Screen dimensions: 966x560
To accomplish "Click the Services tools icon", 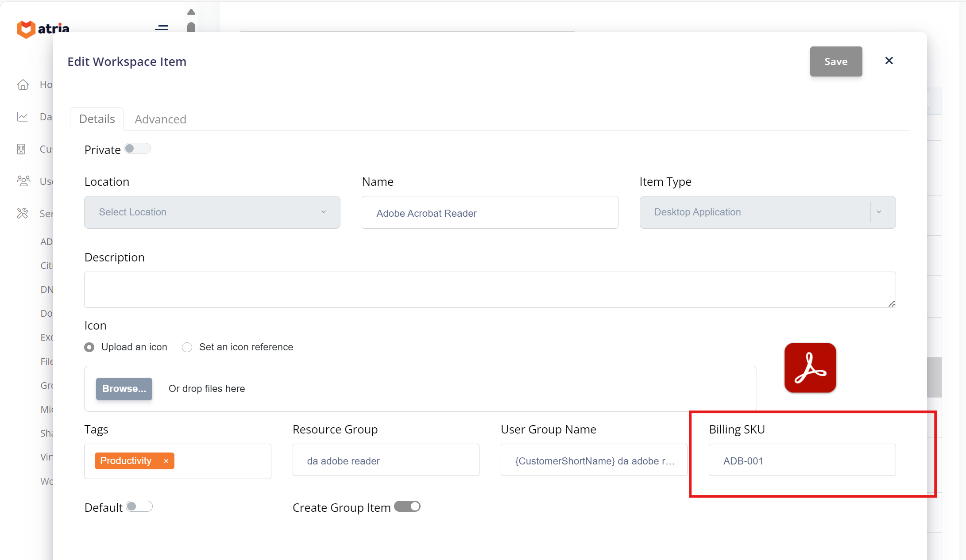I will pyautogui.click(x=23, y=213).
